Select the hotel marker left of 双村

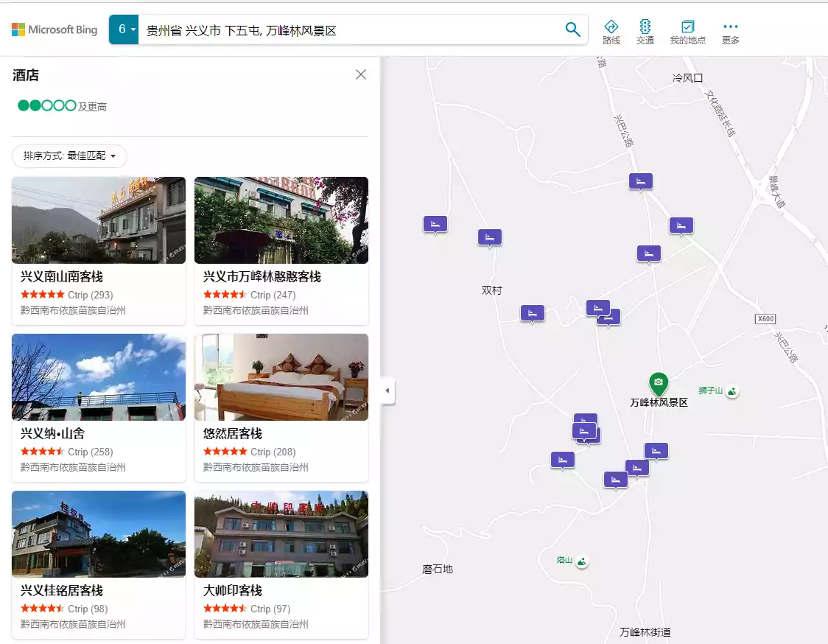click(435, 224)
